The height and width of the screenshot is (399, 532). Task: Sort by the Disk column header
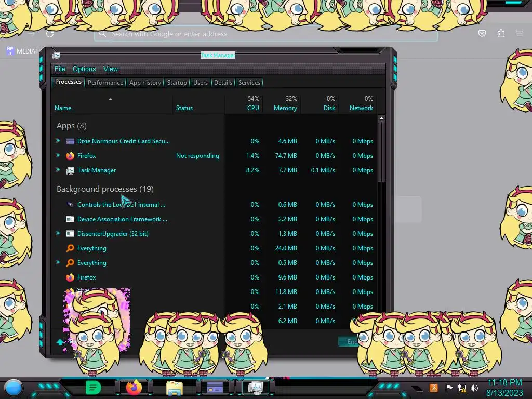320,103
